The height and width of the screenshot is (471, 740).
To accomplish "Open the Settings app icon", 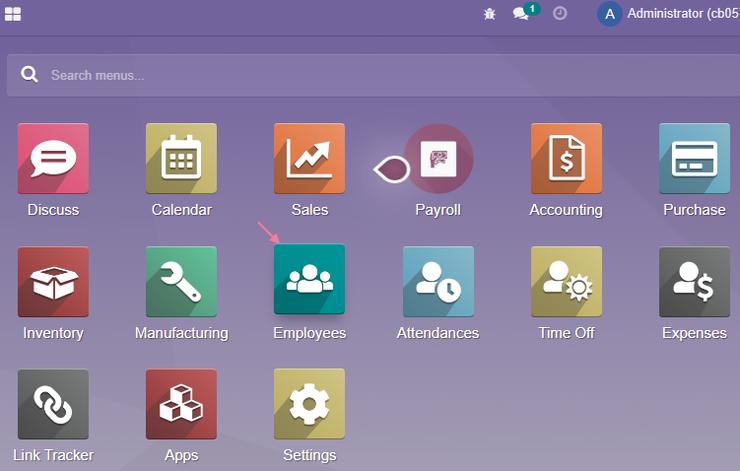I will (x=310, y=404).
